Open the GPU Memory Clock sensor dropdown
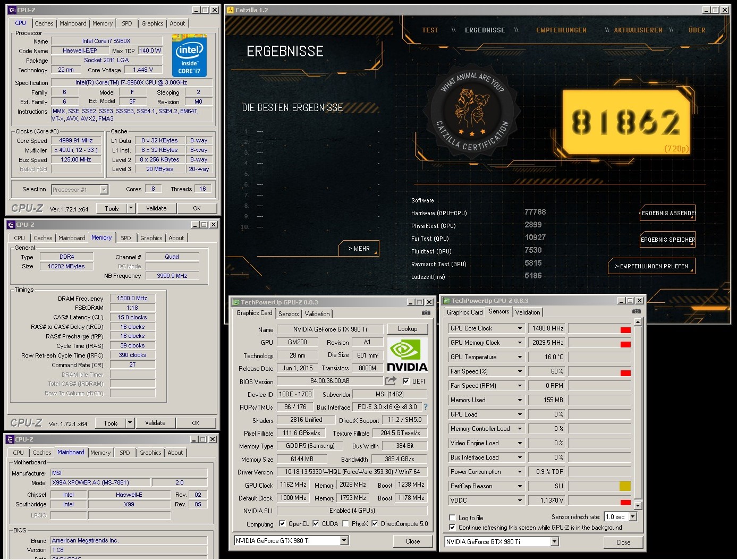 point(520,343)
